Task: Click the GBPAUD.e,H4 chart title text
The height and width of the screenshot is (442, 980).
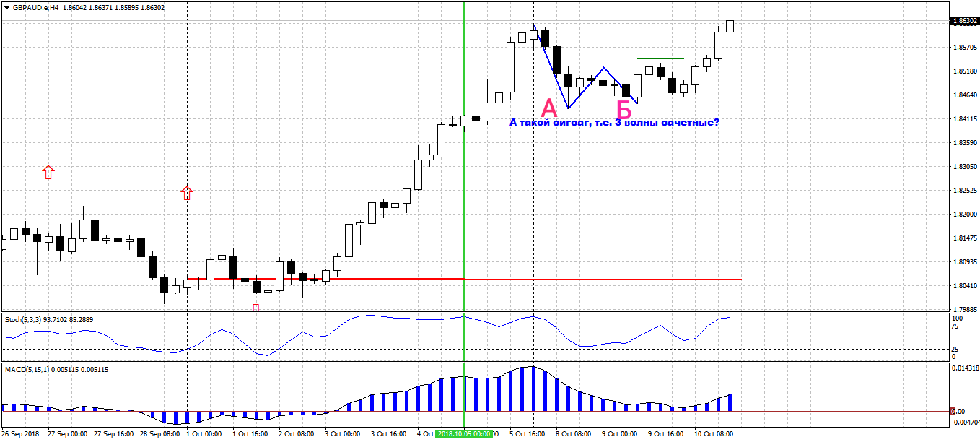Action: tap(35, 7)
